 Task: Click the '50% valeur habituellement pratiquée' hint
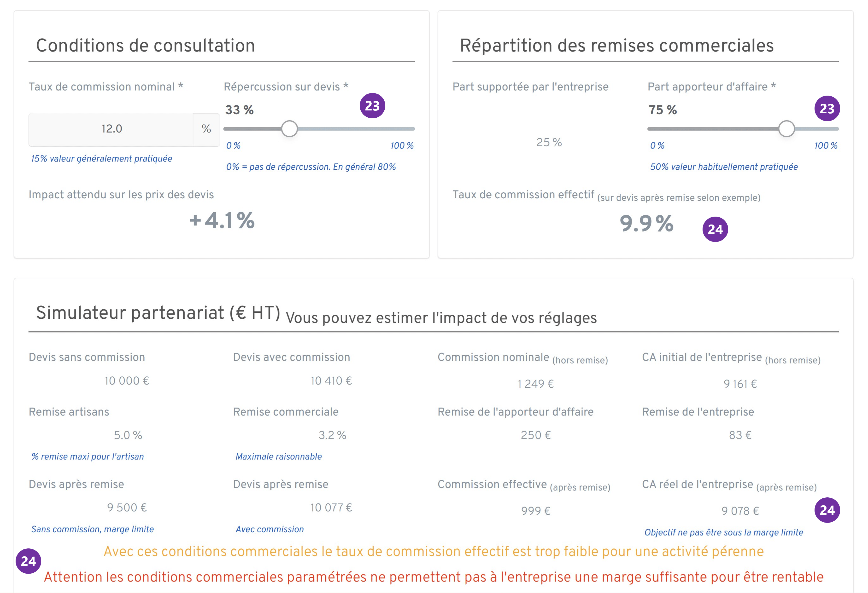723,167
